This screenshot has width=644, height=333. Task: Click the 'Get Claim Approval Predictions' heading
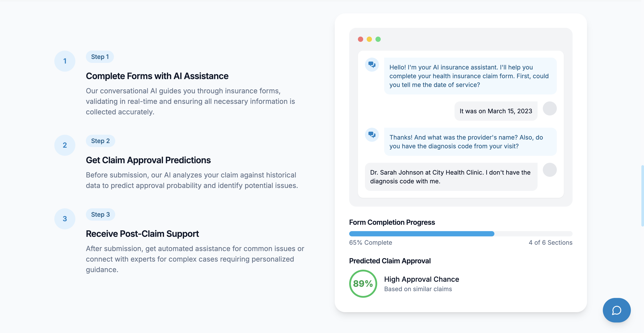pyautogui.click(x=148, y=160)
